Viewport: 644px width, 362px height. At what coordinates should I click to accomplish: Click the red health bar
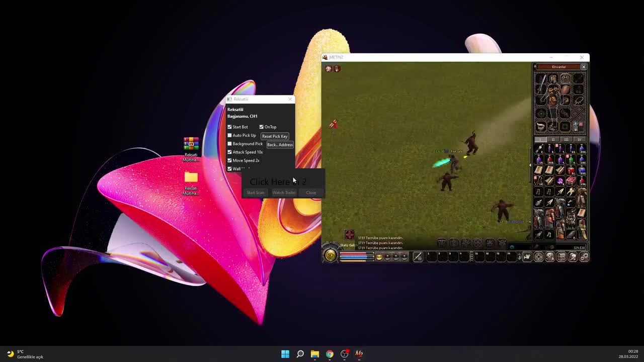[x=356, y=253]
